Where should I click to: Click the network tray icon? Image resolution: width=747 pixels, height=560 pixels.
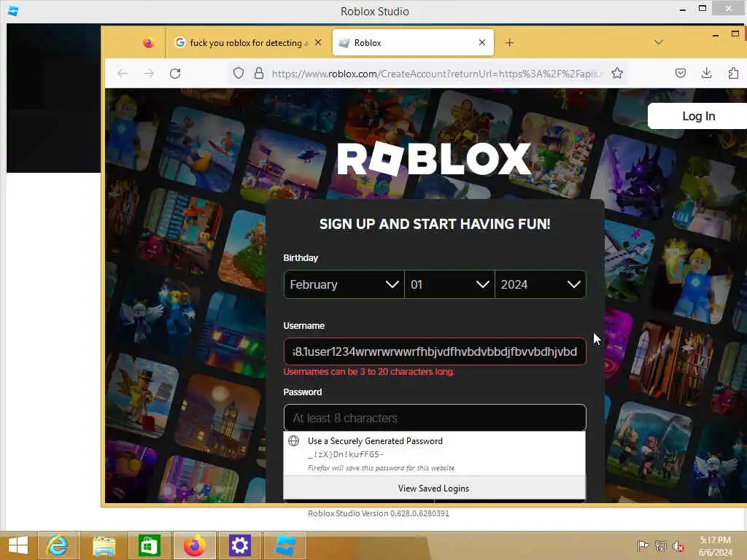pos(661,545)
